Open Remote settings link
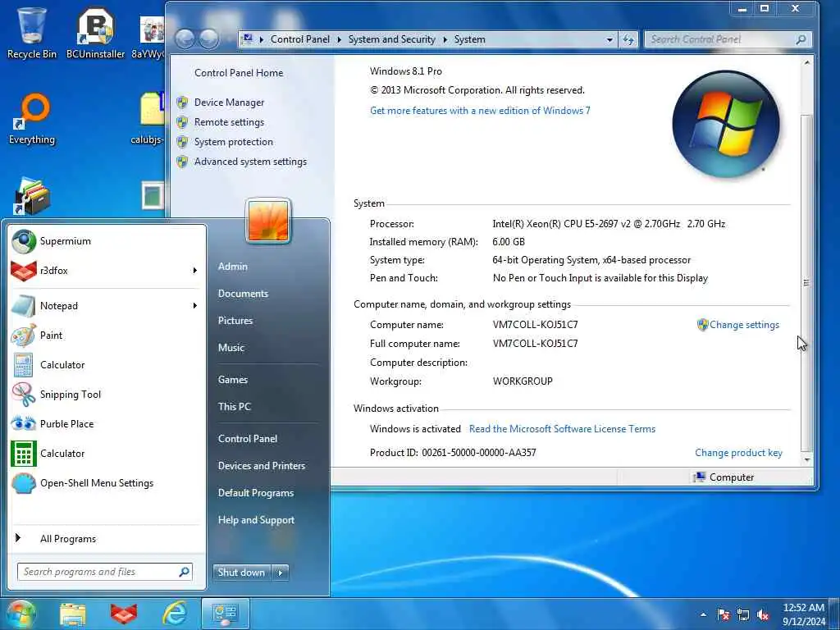 pyautogui.click(x=230, y=122)
